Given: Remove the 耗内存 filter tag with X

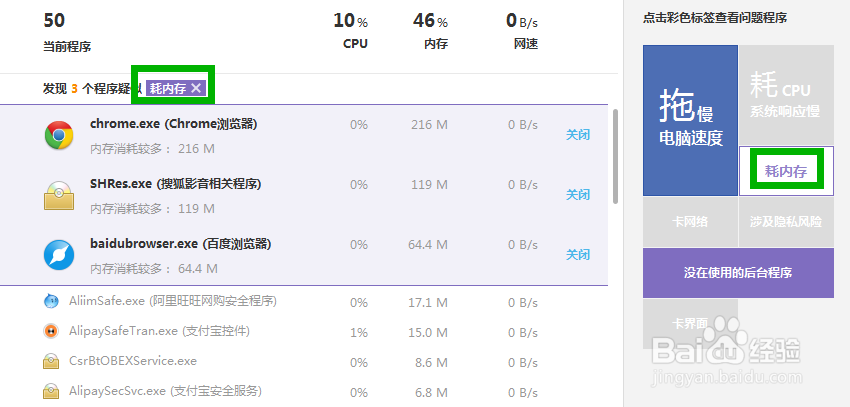Looking at the screenshot, I should coord(196,88).
